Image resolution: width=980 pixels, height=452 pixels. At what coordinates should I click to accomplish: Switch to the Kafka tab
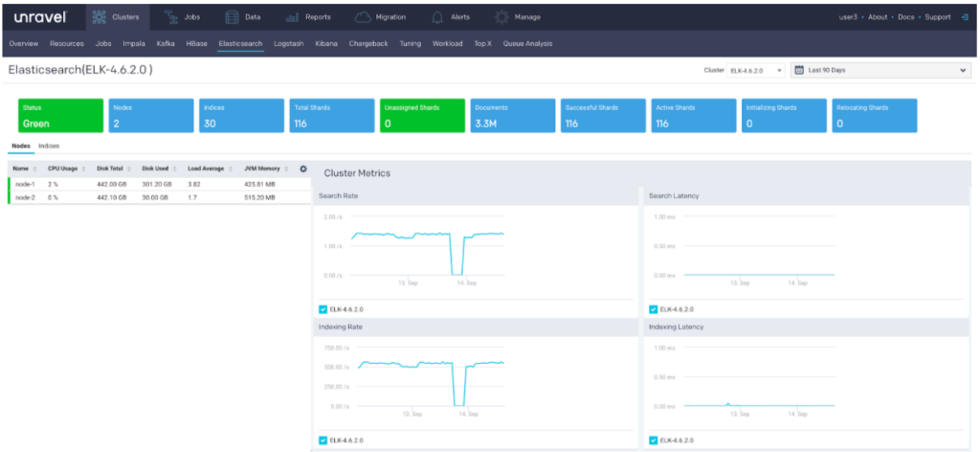[166, 44]
